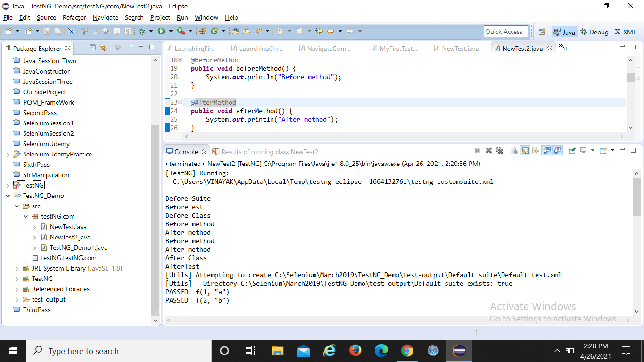Screen dimensions: 644x362
Task: Click the Terminate square icon in Console
Action: (x=478, y=151)
